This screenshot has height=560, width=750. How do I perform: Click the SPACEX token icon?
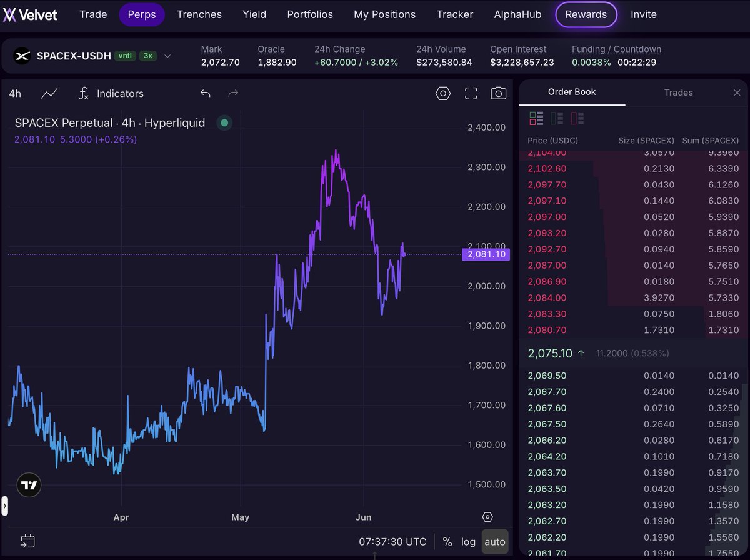22,56
